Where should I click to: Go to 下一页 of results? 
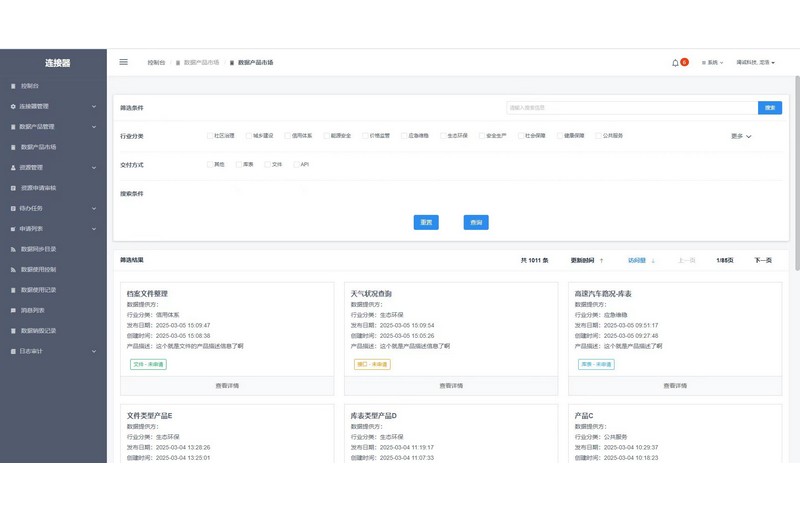[762, 260]
